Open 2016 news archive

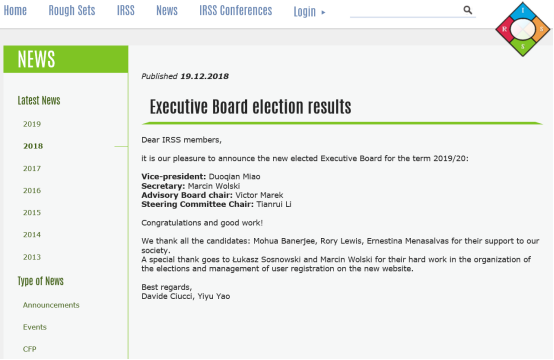coord(32,191)
